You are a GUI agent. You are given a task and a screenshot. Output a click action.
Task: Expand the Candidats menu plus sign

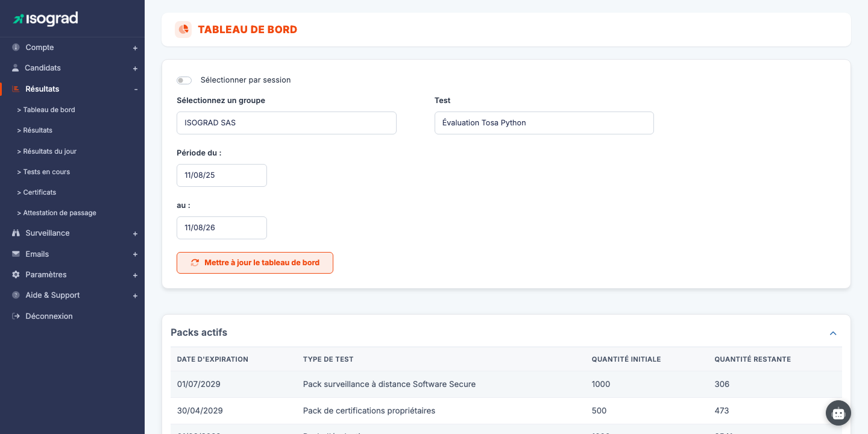click(135, 69)
